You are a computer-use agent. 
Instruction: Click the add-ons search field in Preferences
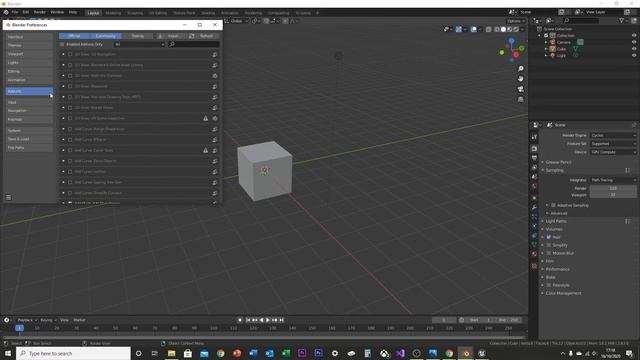click(x=193, y=44)
